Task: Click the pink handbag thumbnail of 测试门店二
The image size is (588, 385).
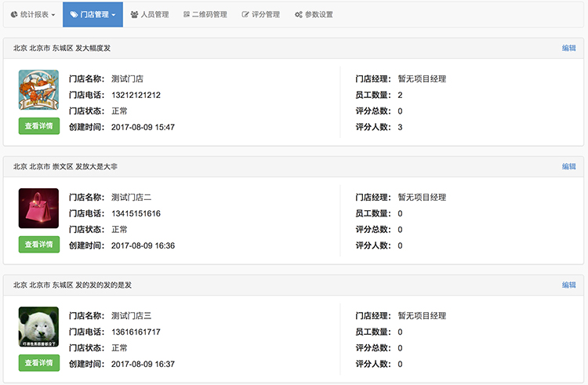Action: click(x=38, y=208)
